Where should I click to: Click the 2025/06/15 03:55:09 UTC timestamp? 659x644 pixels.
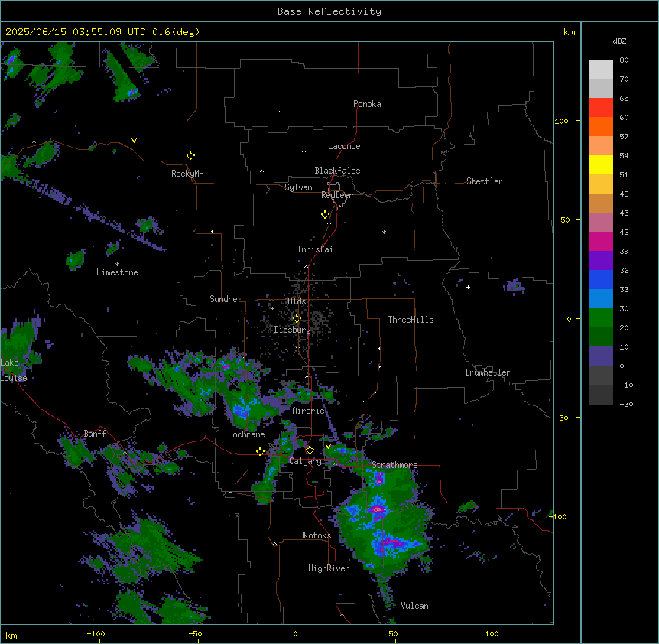[76, 32]
